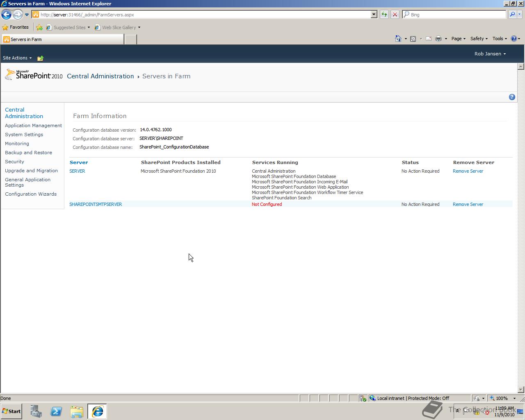The height and width of the screenshot is (420, 525).
Task: Click the SharePoint 2010 logo
Action: 34,75
